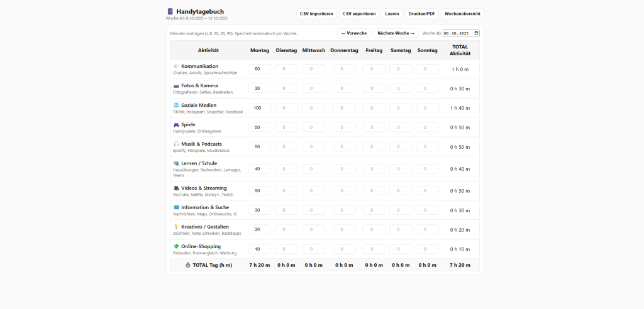
Task: Click the Online-Shopping icon
Action: (x=176, y=246)
